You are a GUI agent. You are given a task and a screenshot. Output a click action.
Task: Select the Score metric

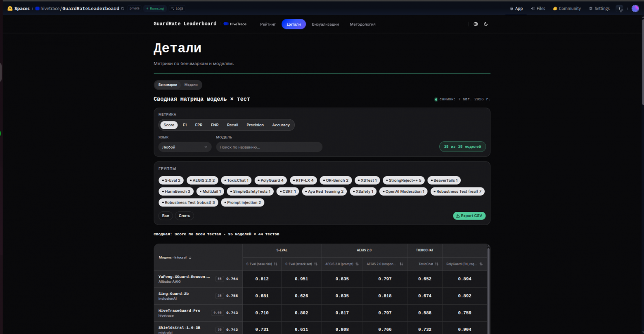[169, 125]
